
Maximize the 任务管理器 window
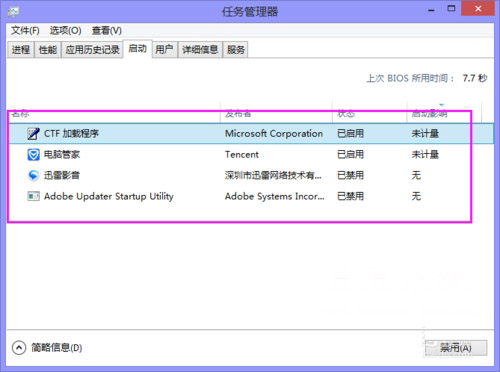click(451, 9)
